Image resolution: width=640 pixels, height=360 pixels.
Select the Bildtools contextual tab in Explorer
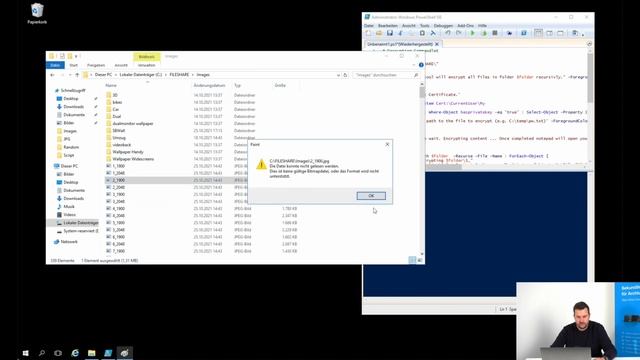147,57
